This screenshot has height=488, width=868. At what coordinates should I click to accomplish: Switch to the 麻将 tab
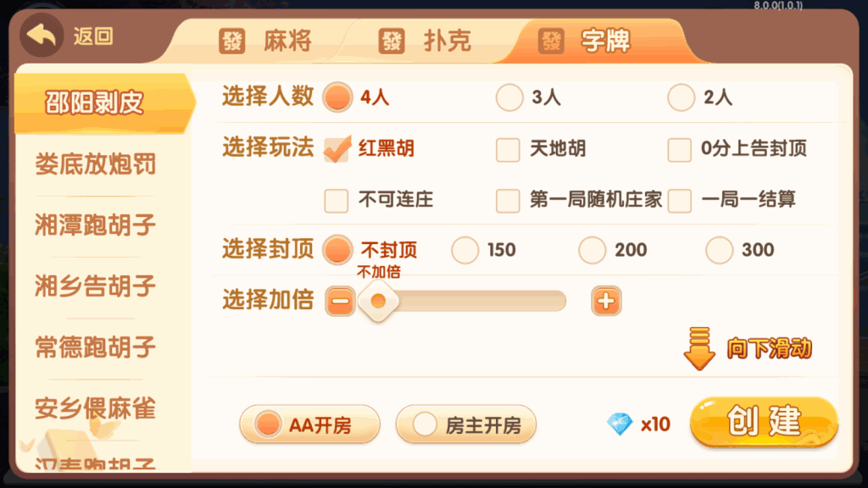point(270,40)
